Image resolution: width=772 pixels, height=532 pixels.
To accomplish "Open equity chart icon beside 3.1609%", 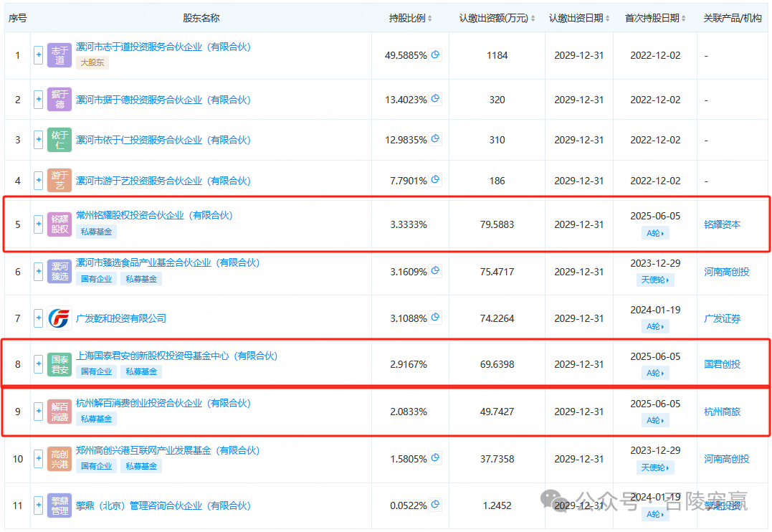I will click(x=435, y=270).
